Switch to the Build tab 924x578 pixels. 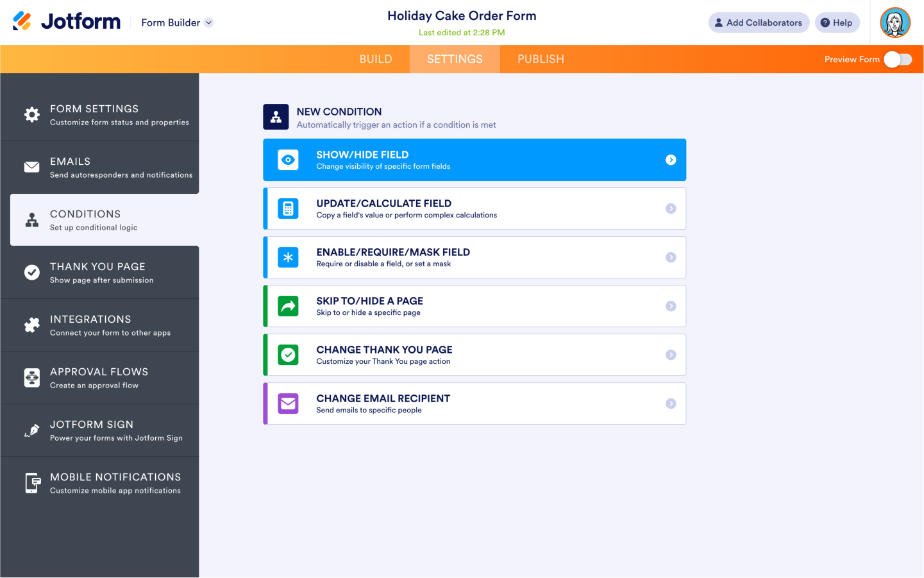(376, 59)
